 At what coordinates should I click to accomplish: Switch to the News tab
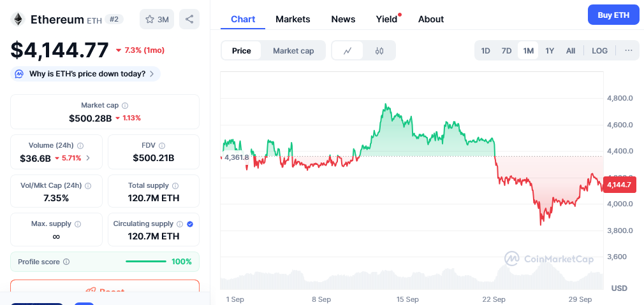tap(343, 19)
